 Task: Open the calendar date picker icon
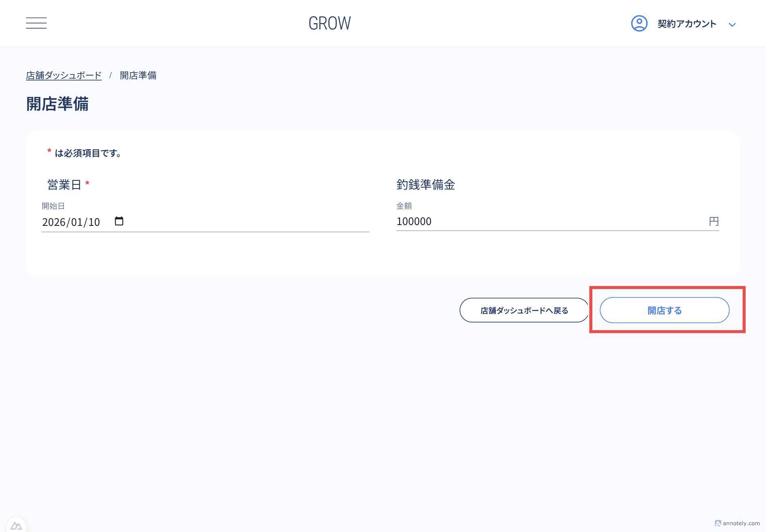tap(119, 221)
